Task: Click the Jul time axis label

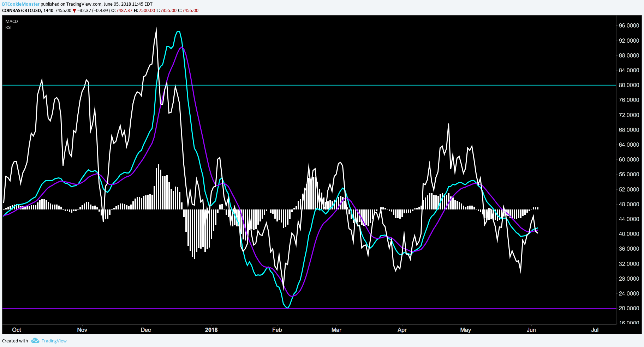Action: [x=595, y=330]
